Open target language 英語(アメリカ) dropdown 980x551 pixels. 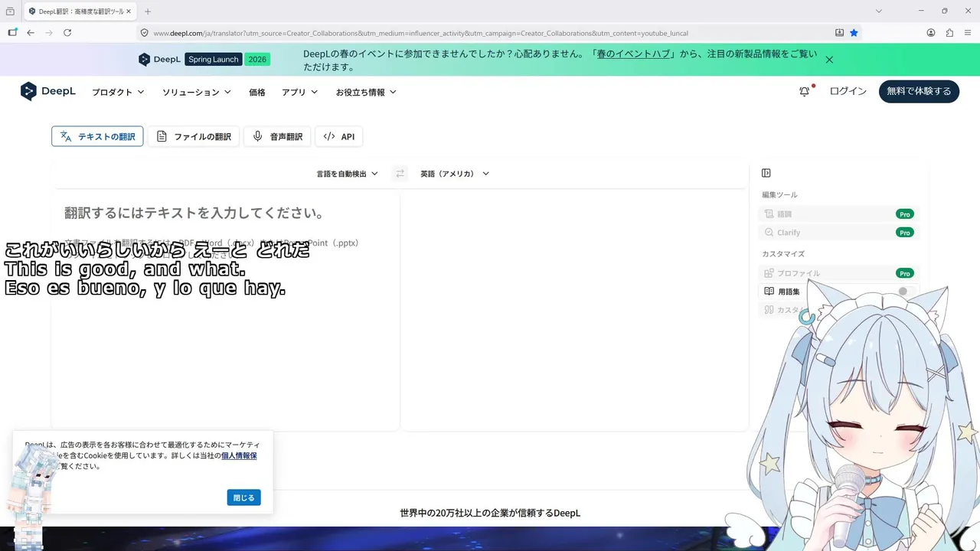pyautogui.click(x=455, y=174)
